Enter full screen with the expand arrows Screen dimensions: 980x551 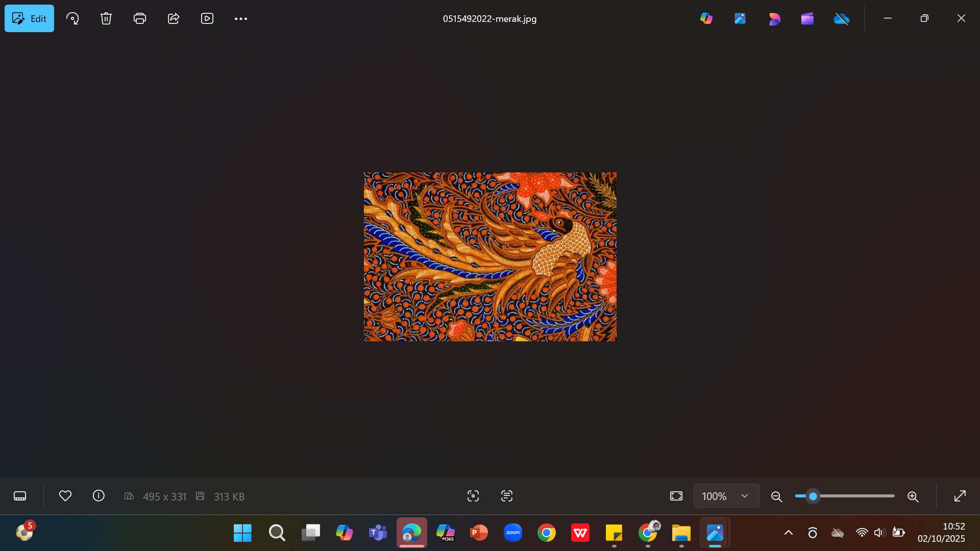960,496
